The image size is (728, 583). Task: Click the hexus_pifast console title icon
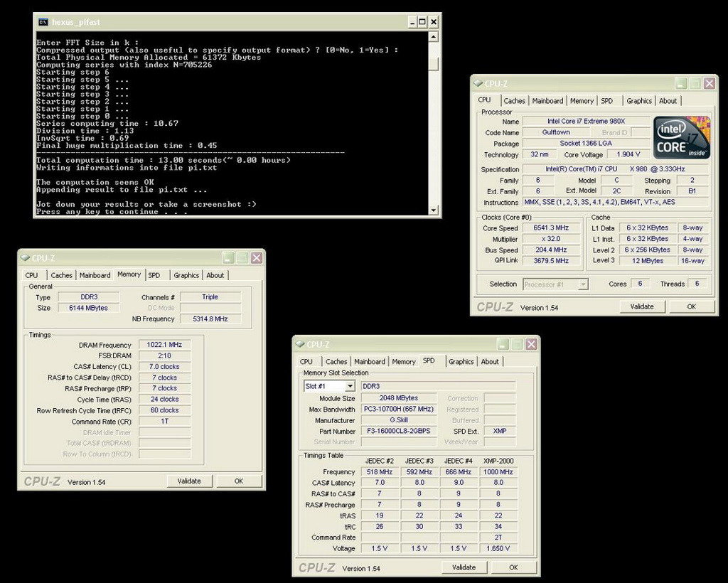(x=43, y=22)
